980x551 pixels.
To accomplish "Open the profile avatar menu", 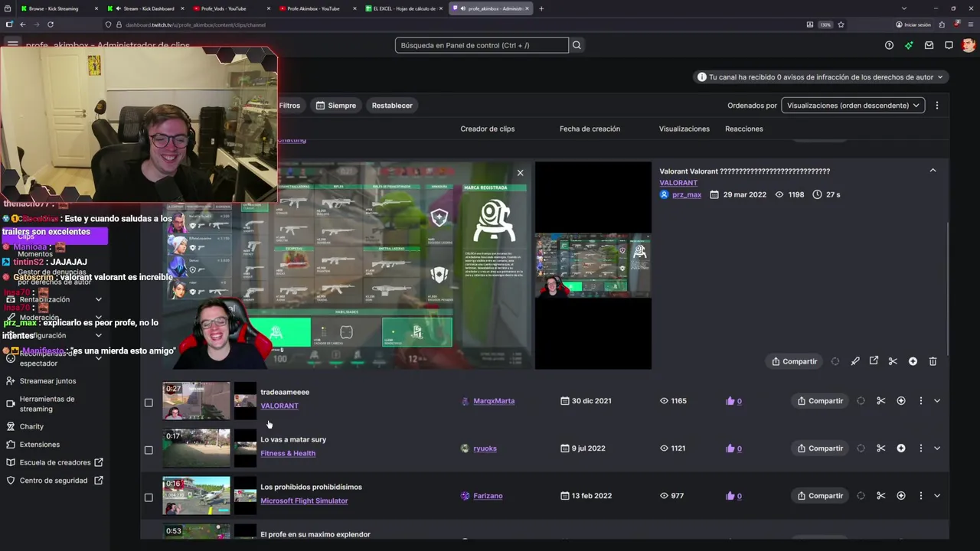I will tap(969, 45).
